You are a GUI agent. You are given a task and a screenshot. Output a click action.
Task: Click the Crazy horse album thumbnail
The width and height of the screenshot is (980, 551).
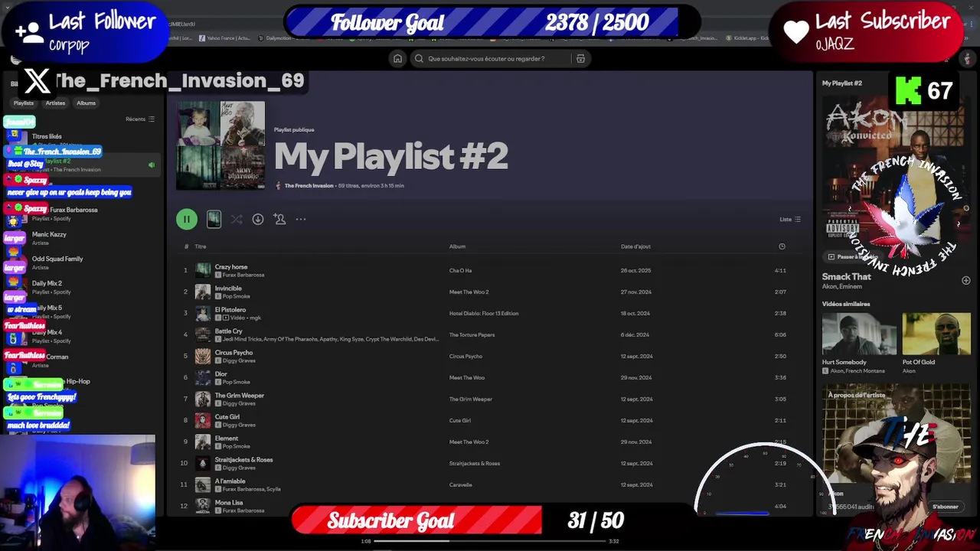tap(203, 270)
